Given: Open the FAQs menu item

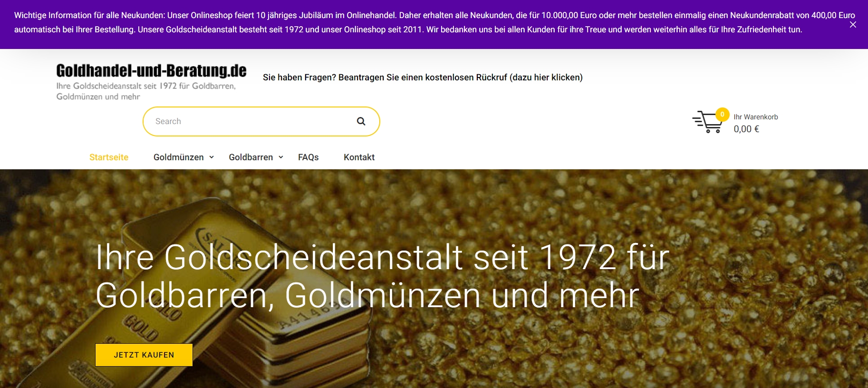Looking at the screenshot, I should [309, 157].
